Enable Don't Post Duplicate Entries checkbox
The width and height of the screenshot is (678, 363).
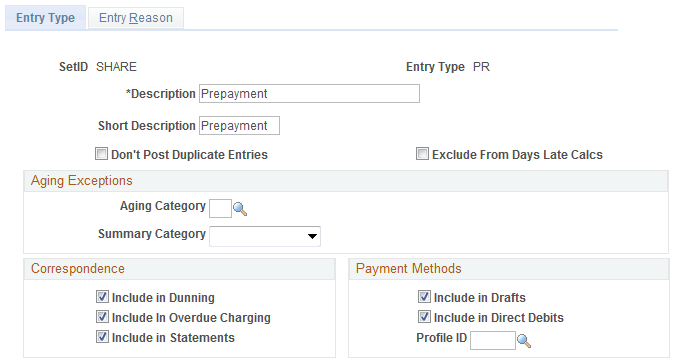point(101,154)
